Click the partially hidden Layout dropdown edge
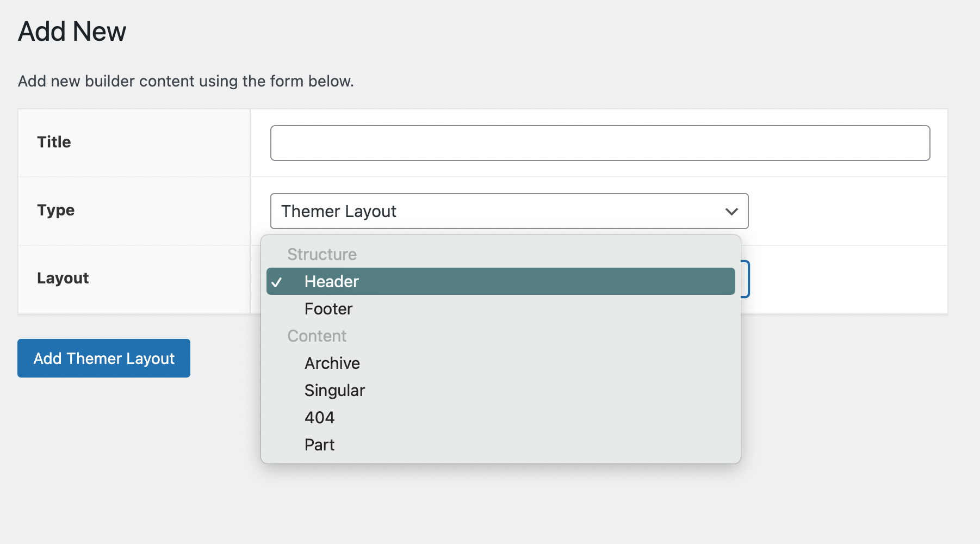This screenshot has height=544, width=980. [746, 279]
